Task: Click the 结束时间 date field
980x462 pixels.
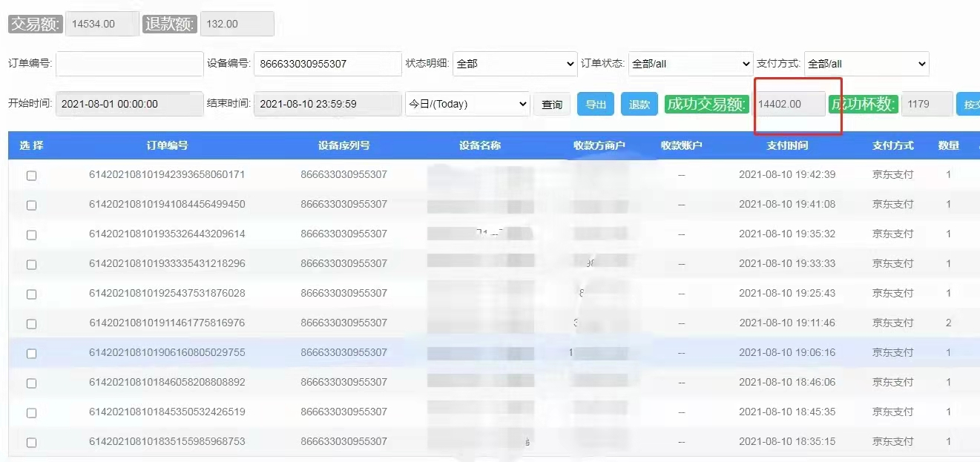Action: pyautogui.click(x=327, y=104)
